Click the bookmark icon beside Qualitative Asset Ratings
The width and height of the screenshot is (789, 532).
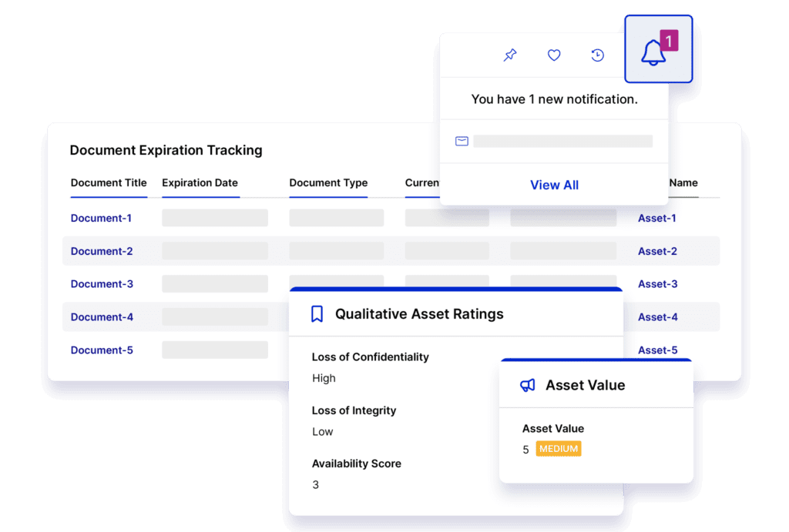coord(317,314)
